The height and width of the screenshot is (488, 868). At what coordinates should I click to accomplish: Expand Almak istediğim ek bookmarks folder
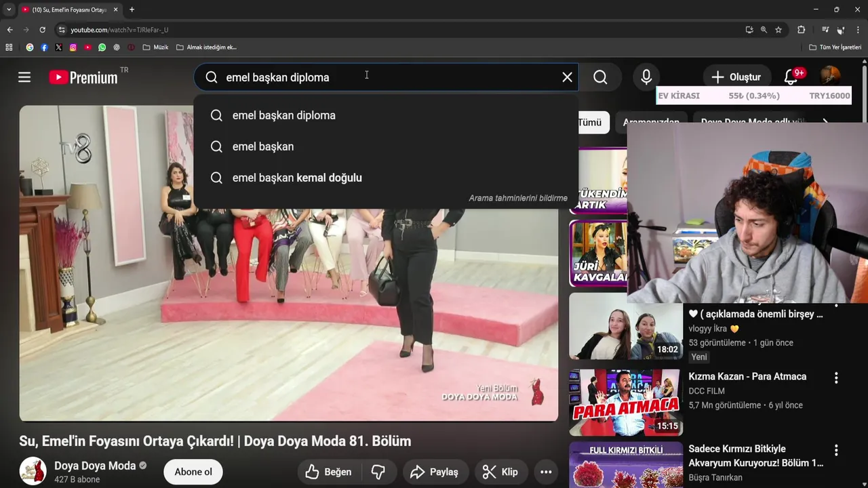click(206, 47)
